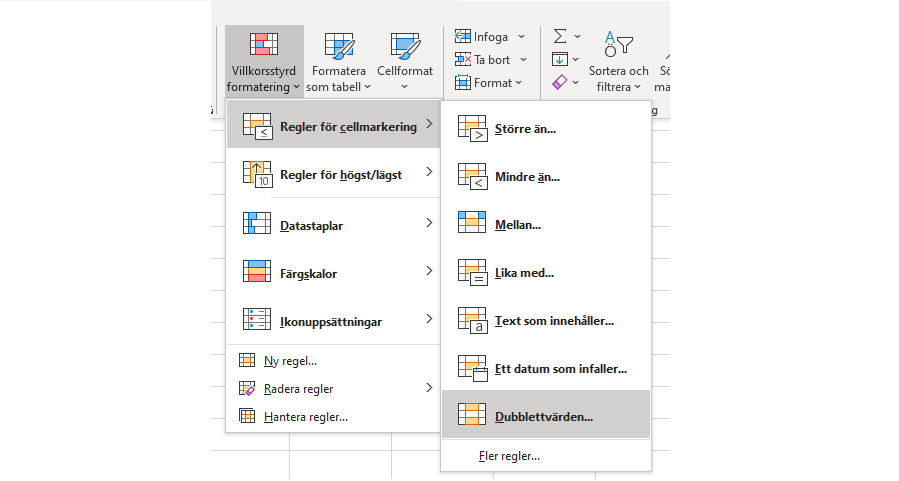Screen dimensions: 899x481
Task: Click the AutoSum sigma icon
Action: pos(561,36)
